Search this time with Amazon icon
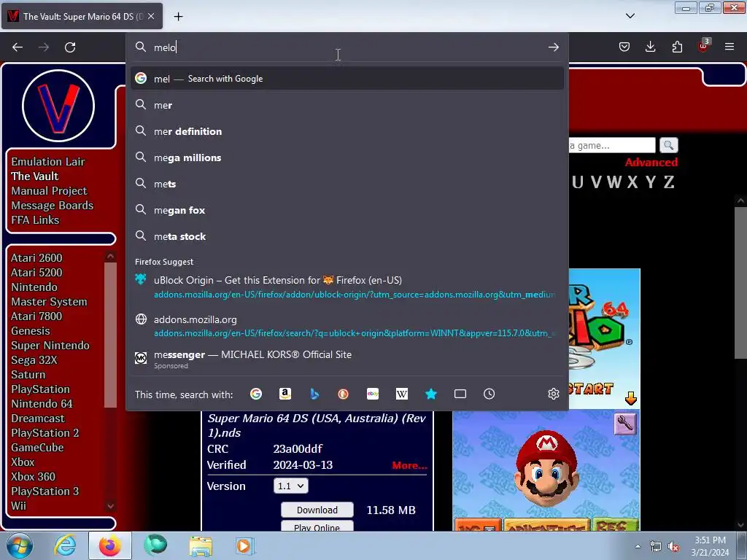 [x=285, y=394]
